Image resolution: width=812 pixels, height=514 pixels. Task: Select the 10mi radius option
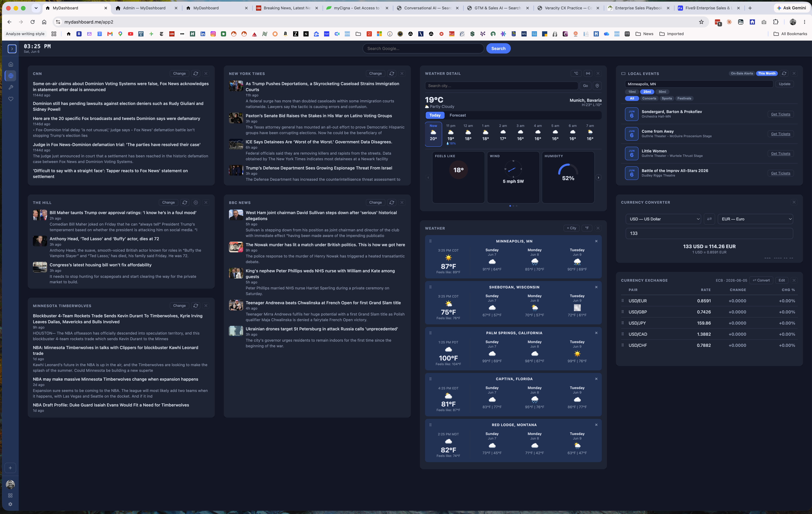(x=632, y=92)
